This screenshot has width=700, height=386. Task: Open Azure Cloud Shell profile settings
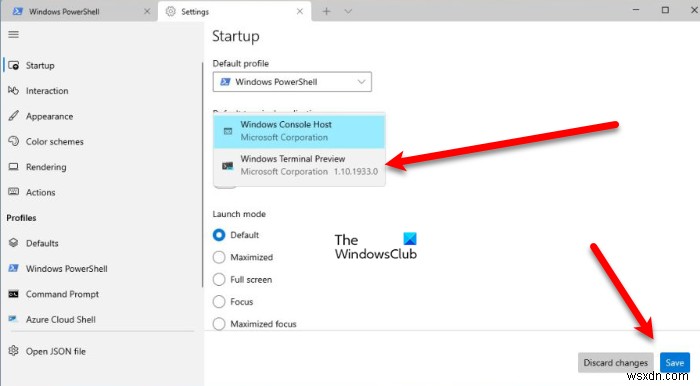[102, 320]
